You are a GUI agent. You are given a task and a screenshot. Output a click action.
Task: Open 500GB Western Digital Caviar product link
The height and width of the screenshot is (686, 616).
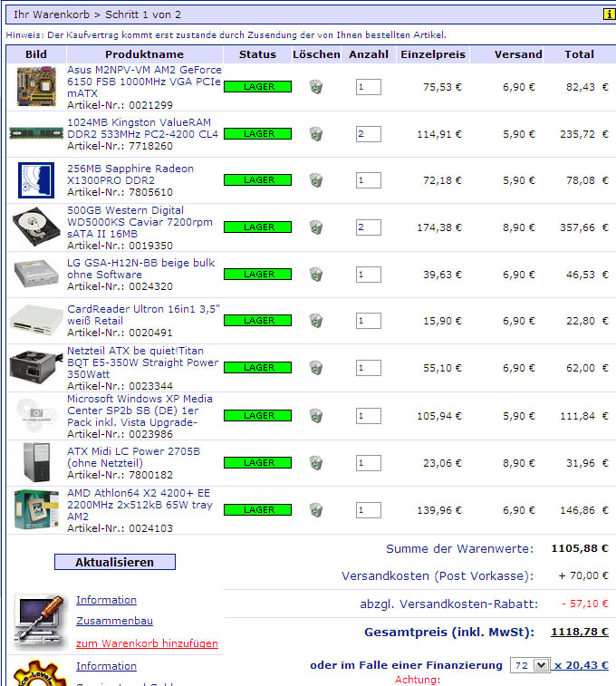tap(140, 222)
